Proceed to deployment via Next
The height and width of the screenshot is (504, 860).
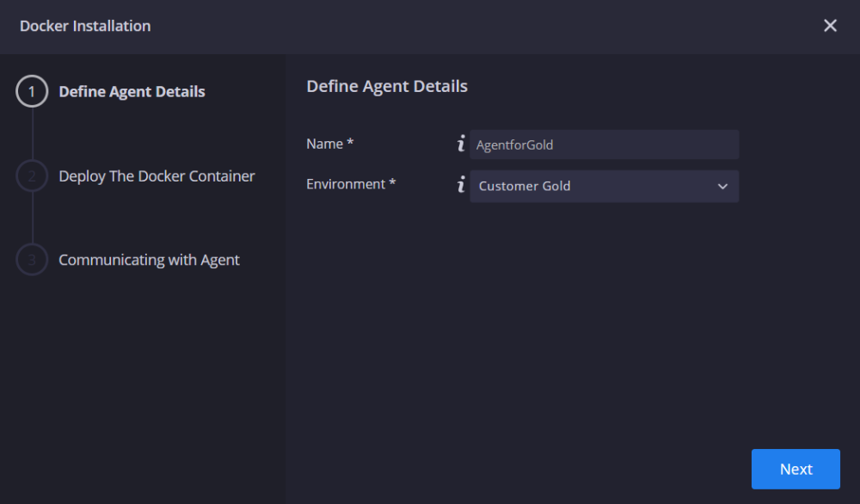click(795, 469)
